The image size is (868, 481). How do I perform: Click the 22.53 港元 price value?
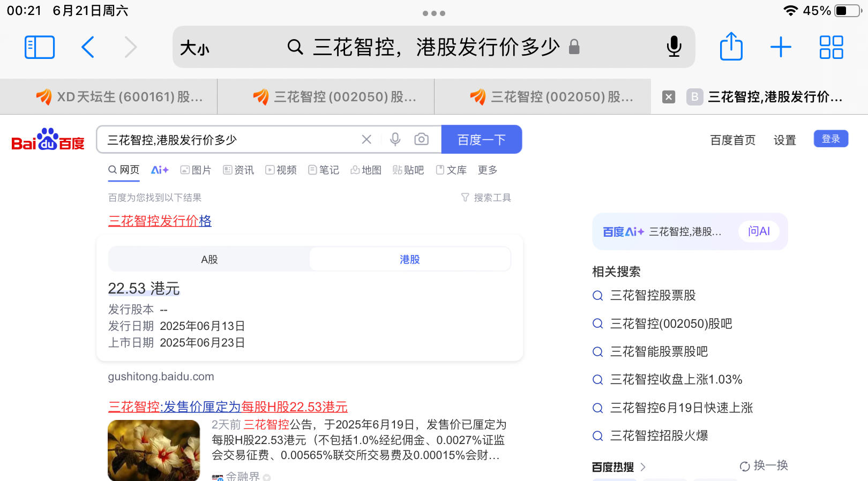tap(144, 288)
